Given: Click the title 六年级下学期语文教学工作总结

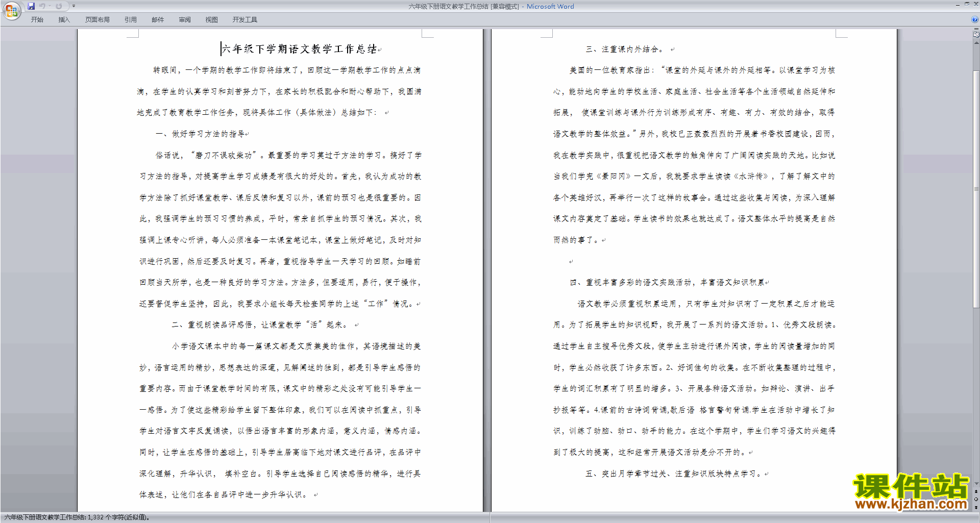Looking at the screenshot, I should (299, 49).
